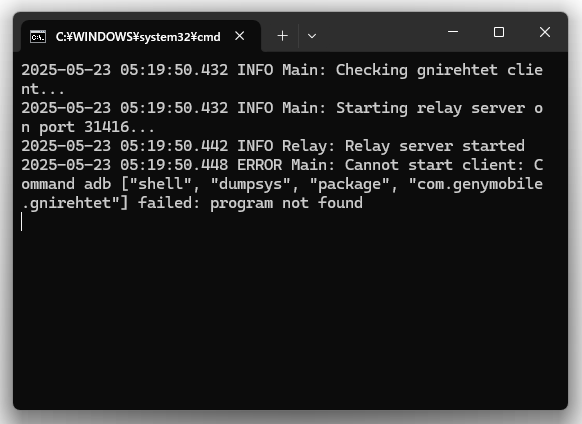582x424 pixels.
Task: Click the 'Relay server started' log text
Action: click(435, 146)
